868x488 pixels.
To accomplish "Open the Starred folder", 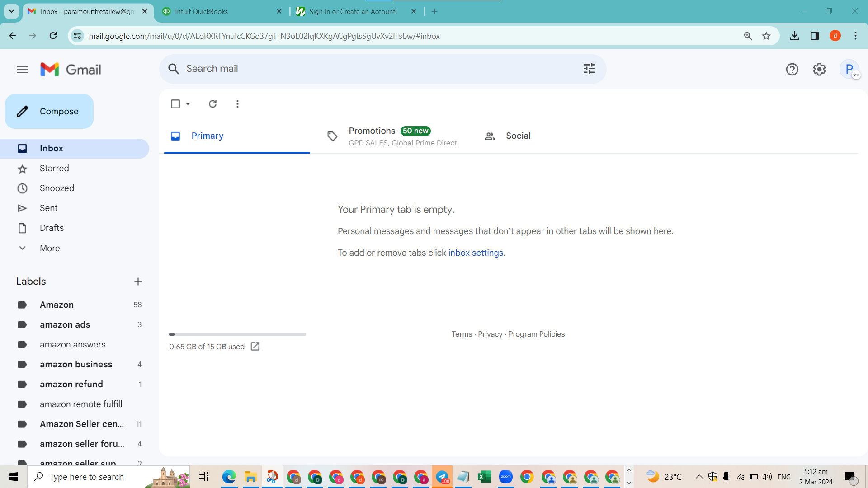I will [75, 169].
